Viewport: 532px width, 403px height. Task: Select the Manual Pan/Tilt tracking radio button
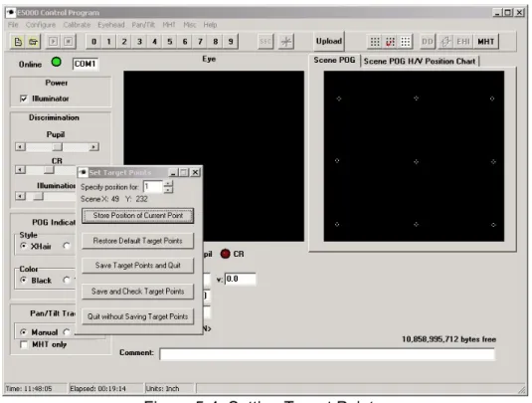pos(24,331)
